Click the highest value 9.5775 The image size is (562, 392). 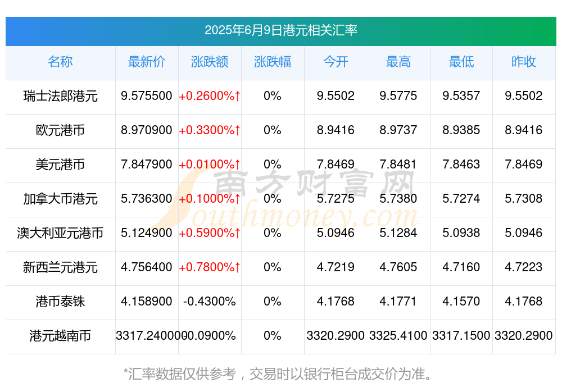pyautogui.click(x=398, y=96)
